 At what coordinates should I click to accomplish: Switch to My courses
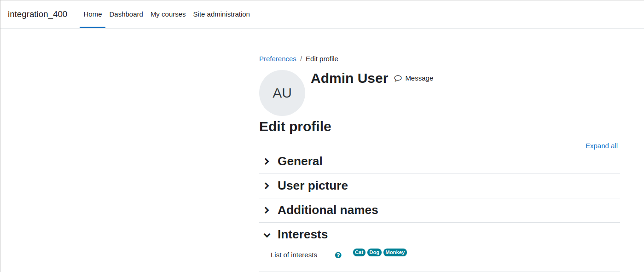point(168,14)
